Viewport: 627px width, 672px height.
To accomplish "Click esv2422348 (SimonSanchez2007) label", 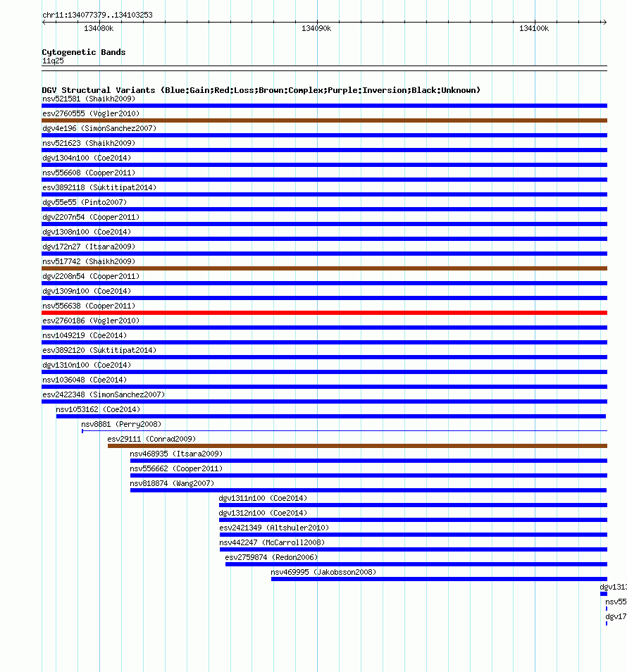I will (104, 394).
